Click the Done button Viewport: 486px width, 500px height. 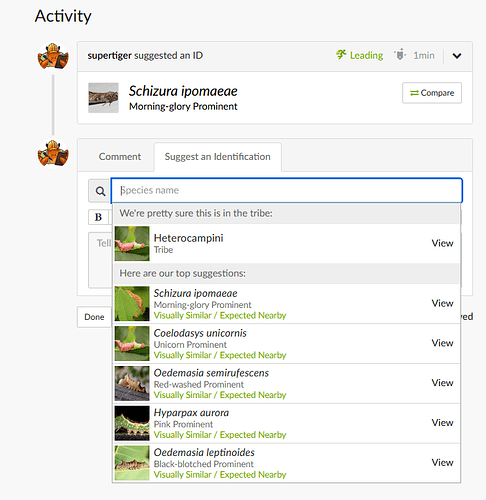(x=94, y=317)
